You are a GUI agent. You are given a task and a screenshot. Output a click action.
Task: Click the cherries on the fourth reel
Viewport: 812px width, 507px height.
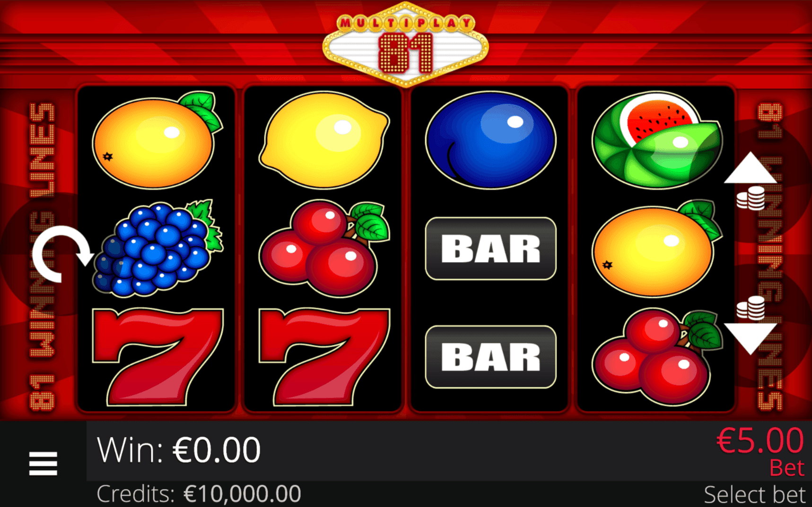[657, 357]
